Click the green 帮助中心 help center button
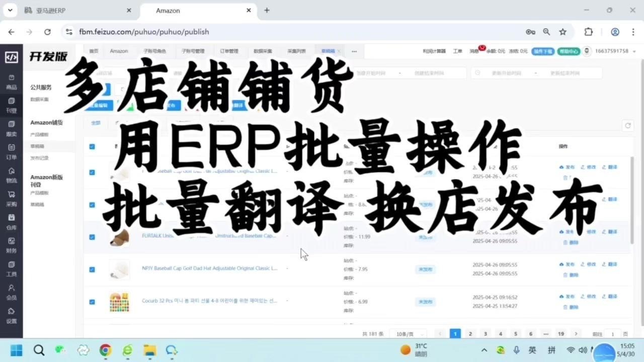The height and width of the screenshot is (362, 644). tap(569, 51)
